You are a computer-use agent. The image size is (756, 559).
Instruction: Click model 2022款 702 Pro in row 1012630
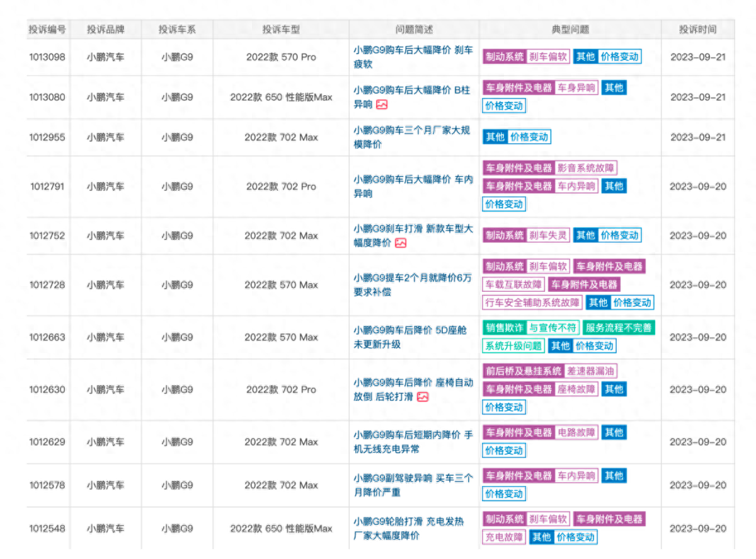click(x=281, y=389)
